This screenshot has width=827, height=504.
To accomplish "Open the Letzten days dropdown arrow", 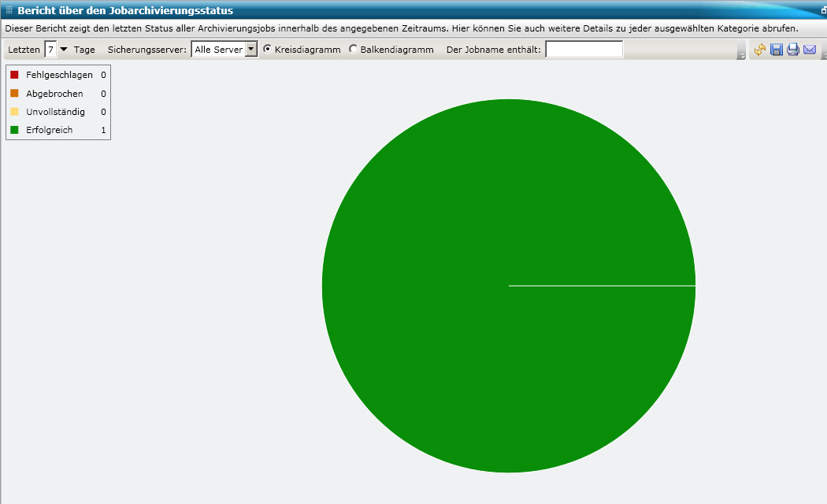I will [x=64, y=49].
